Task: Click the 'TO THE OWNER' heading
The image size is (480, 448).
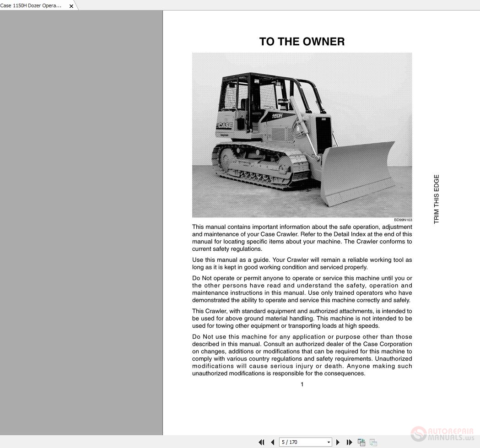Action: click(302, 42)
